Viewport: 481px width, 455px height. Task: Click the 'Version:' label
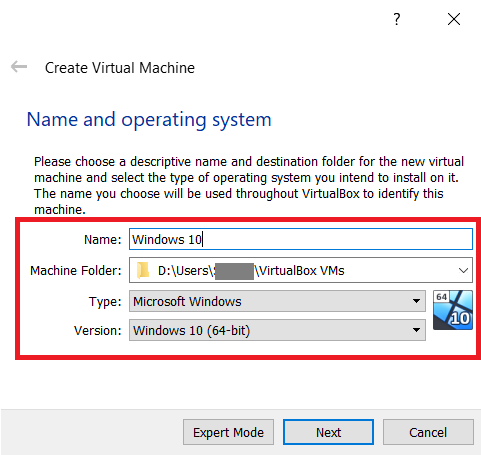[98, 330]
